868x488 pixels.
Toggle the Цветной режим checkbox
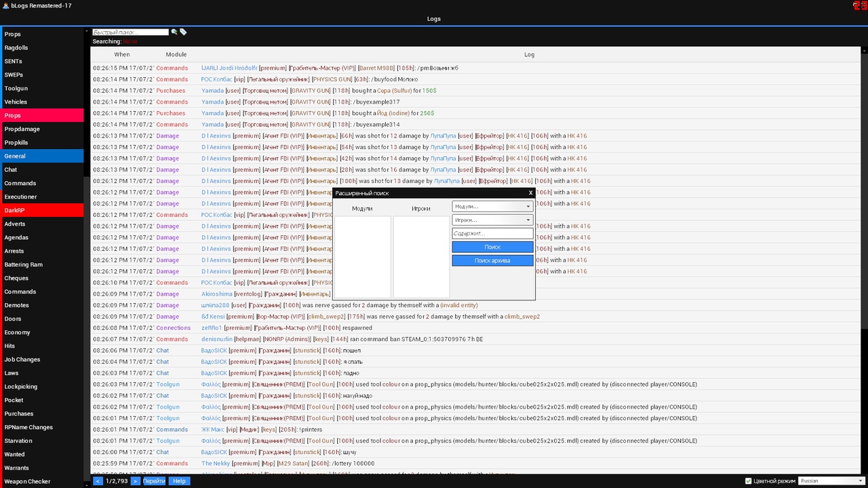pyautogui.click(x=749, y=481)
